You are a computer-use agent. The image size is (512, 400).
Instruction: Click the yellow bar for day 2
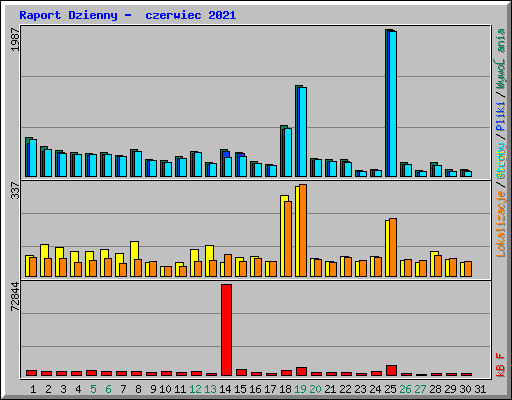click(43, 260)
